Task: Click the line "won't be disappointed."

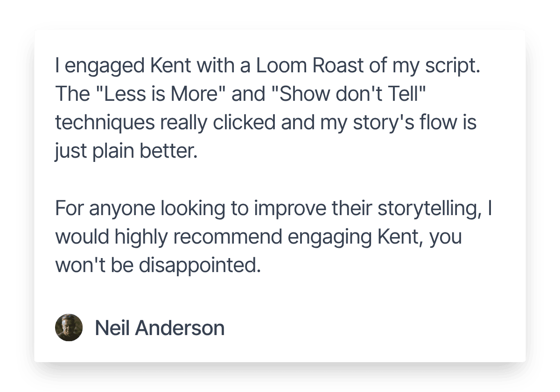Action: [x=157, y=266]
